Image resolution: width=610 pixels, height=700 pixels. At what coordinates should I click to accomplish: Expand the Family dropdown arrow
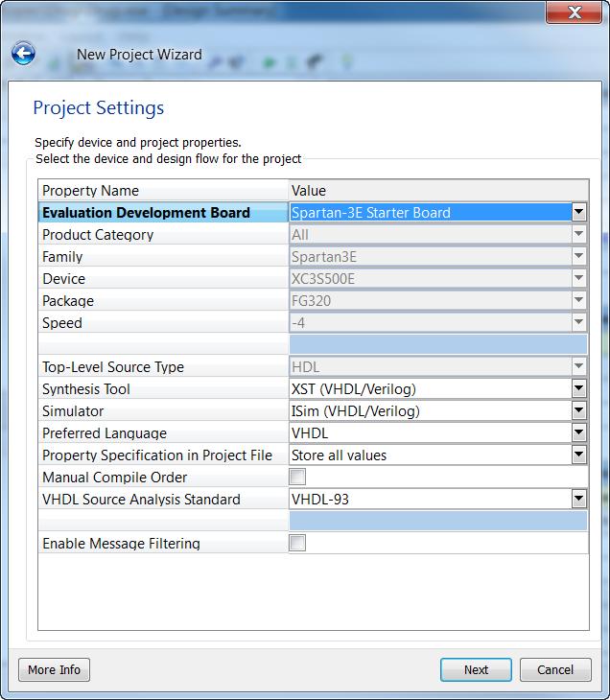pyautogui.click(x=578, y=256)
